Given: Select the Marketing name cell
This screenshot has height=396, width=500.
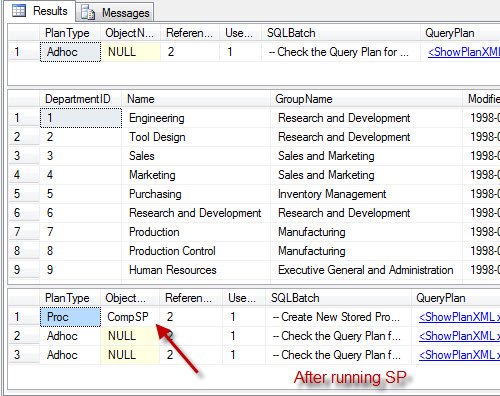Looking at the screenshot, I should coord(196,175).
